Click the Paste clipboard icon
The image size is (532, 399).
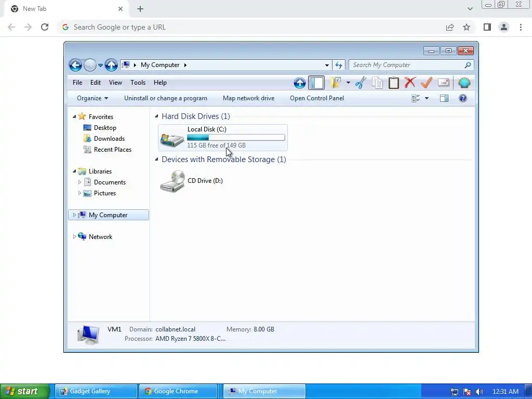394,83
